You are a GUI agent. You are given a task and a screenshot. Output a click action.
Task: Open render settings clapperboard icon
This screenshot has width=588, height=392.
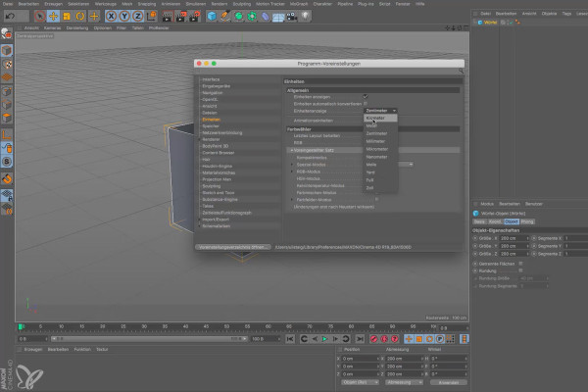[x=195, y=16]
